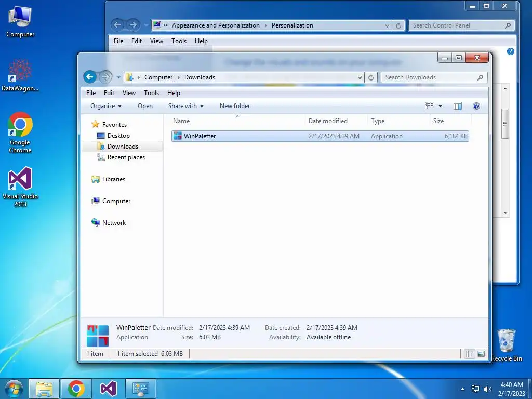Open recent pages dropdown in Downloads window

click(118, 77)
